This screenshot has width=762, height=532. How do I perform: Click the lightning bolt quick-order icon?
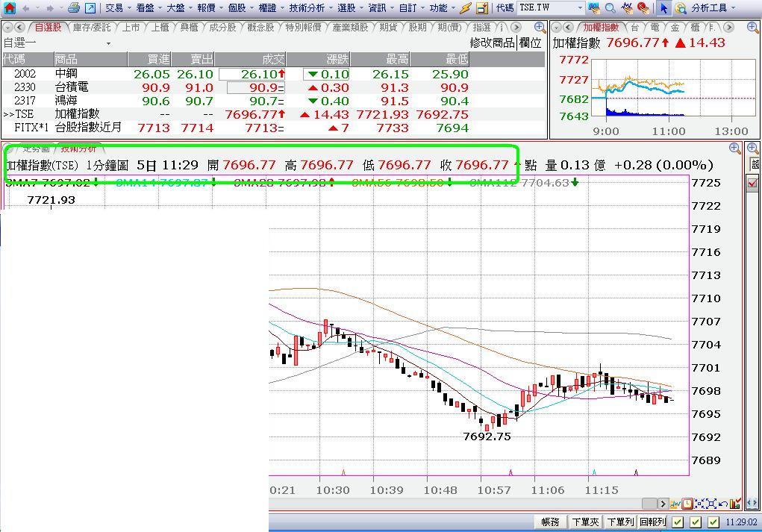(x=466, y=7)
